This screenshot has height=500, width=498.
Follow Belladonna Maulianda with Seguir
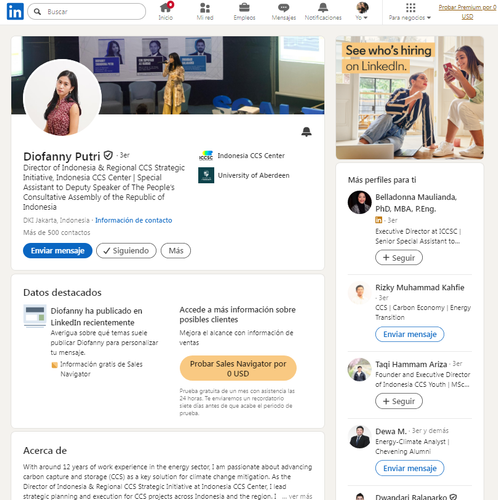coord(399,258)
